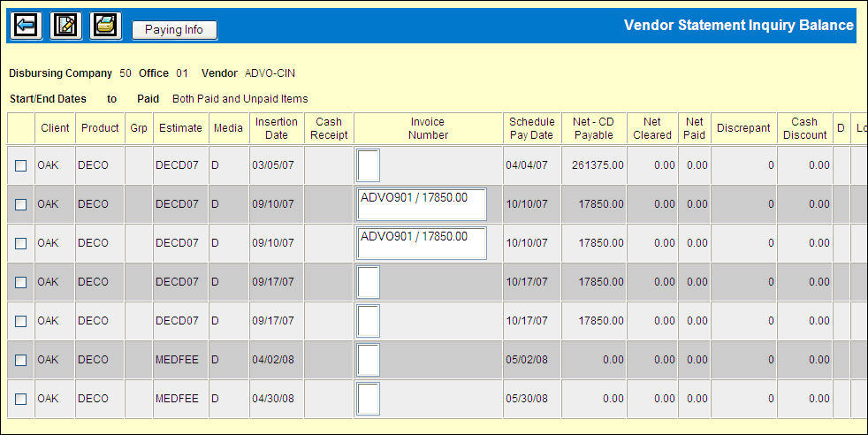Viewport: 868px width, 435px height.
Task: Click the Office value 01
Action: (182, 73)
